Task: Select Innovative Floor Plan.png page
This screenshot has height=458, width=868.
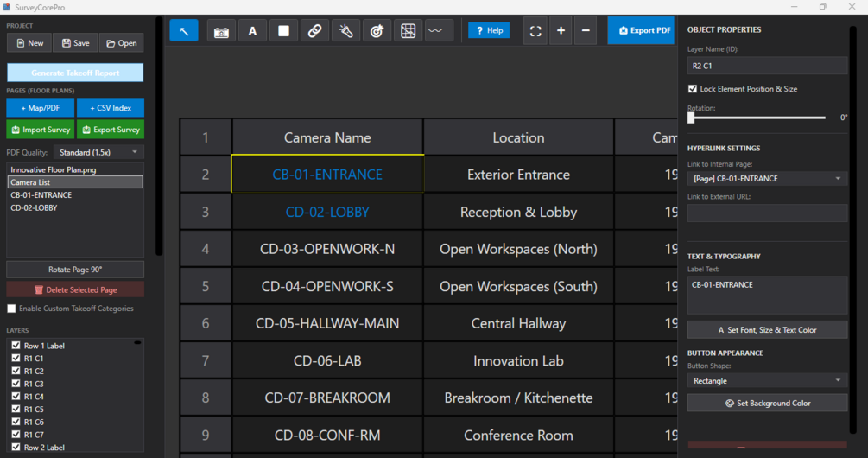Action: pyautogui.click(x=53, y=170)
